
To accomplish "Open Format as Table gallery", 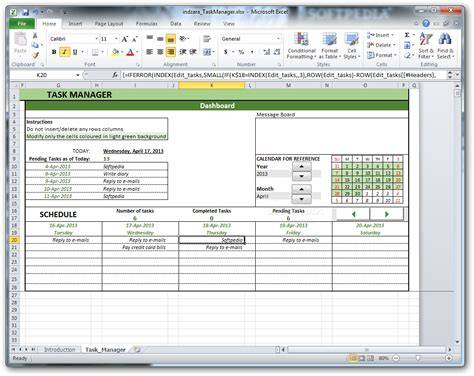I will click(x=329, y=46).
